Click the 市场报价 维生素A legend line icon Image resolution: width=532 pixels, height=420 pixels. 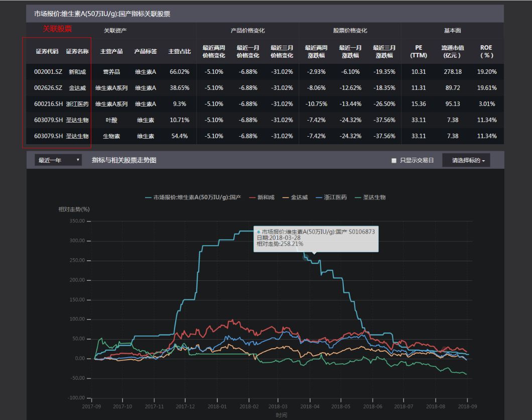148,197
